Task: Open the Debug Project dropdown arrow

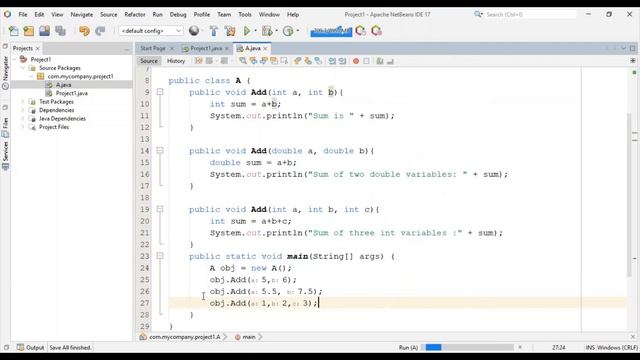Action: pyautogui.click(x=276, y=31)
